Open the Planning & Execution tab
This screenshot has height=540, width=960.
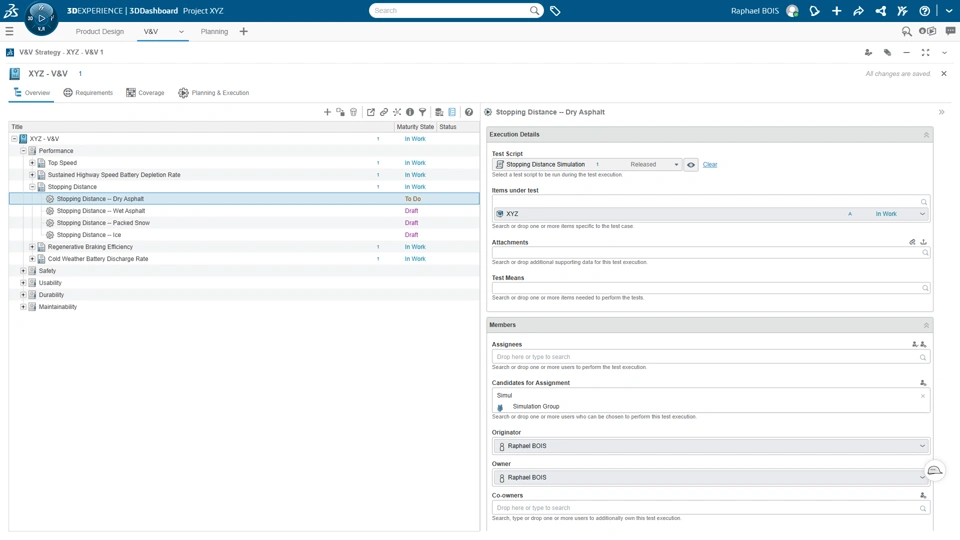tap(213, 92)
